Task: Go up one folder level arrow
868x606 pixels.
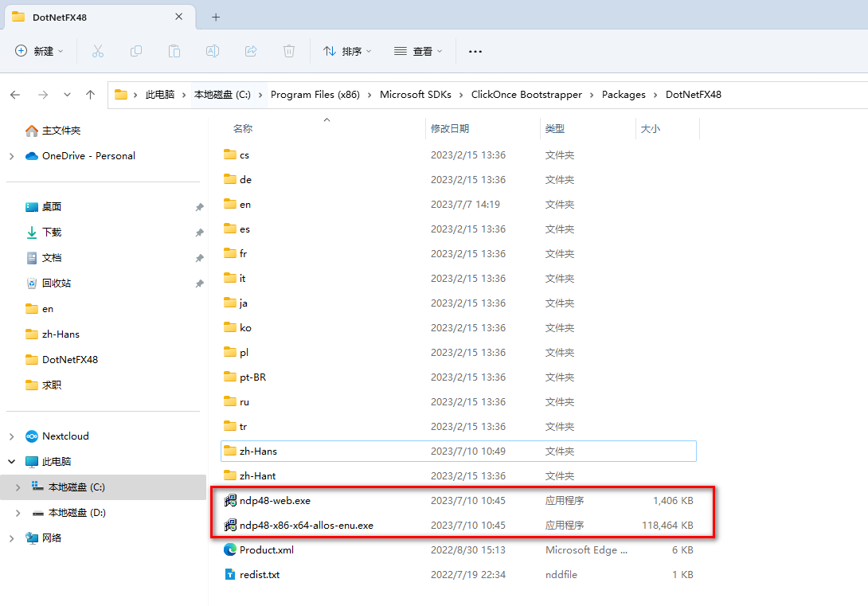Action: click(x=90, y=95)
